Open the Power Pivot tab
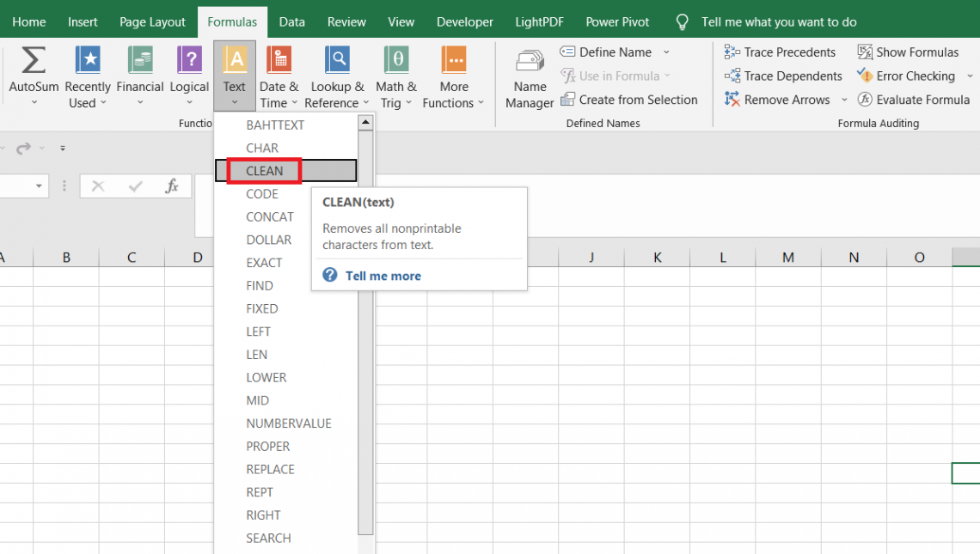980x554 pixels. point(617,21)
